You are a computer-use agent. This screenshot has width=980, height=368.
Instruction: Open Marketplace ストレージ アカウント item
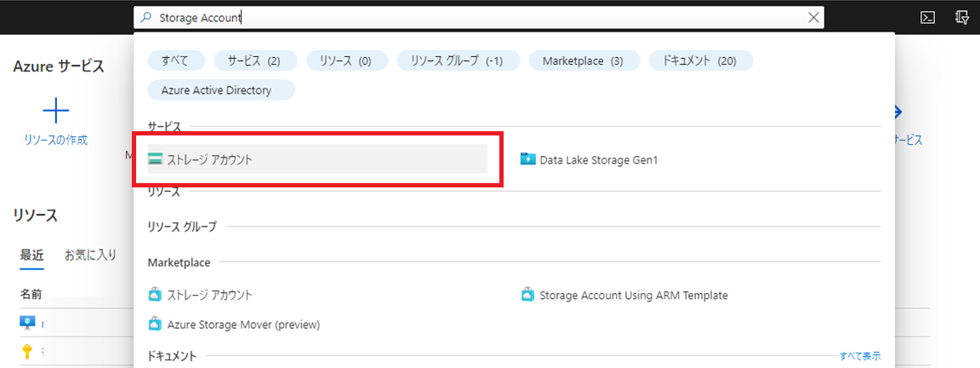click(200, 295)
